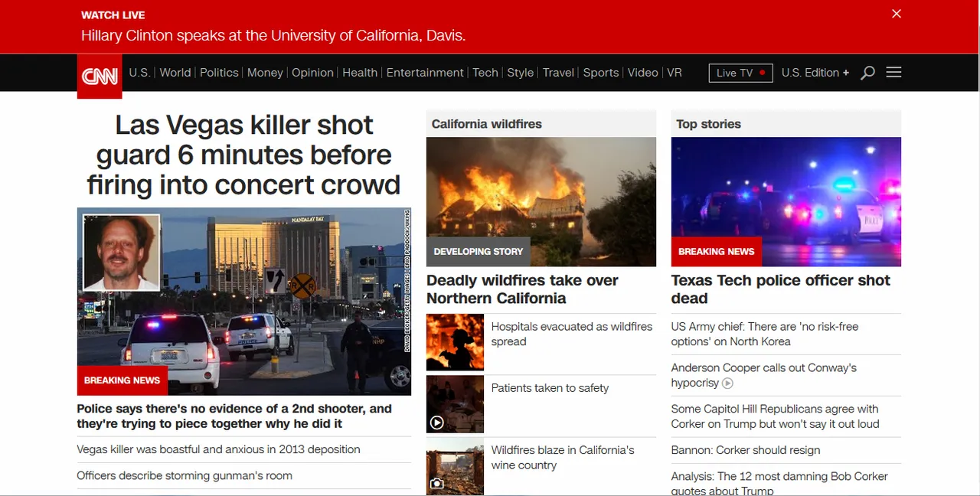
Task: Open the search magnifier icon
Action: click(867, 73)
